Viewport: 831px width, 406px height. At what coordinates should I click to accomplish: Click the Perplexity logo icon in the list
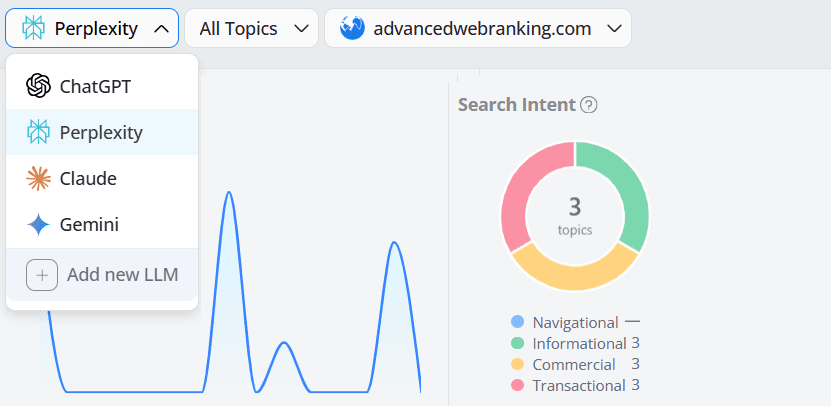(x=38, y=132)
